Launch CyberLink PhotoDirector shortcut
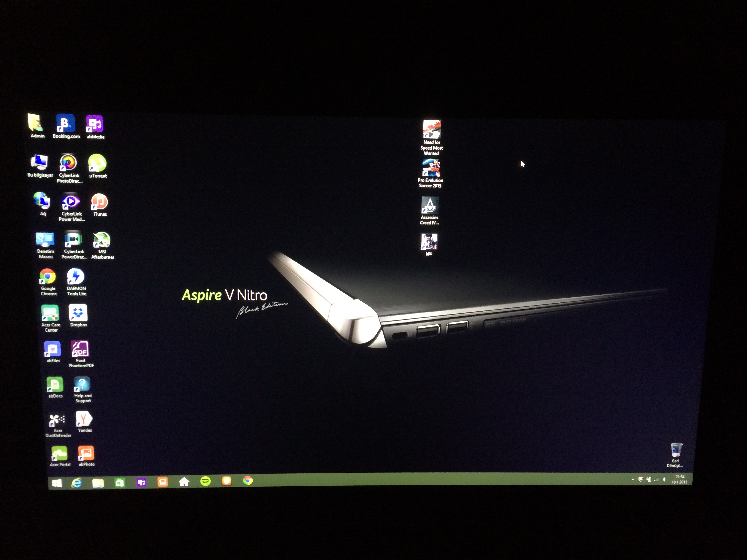 pos(69,169)
